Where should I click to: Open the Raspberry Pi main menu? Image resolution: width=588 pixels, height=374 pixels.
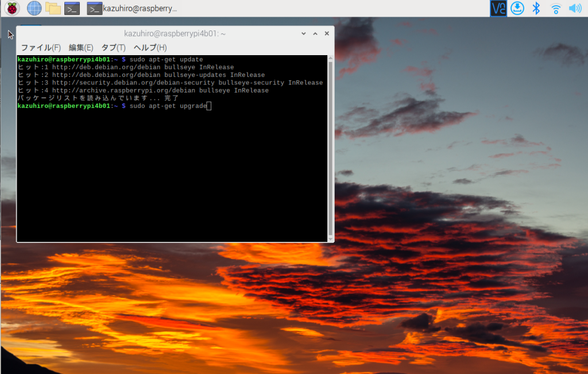pos(11,8)
